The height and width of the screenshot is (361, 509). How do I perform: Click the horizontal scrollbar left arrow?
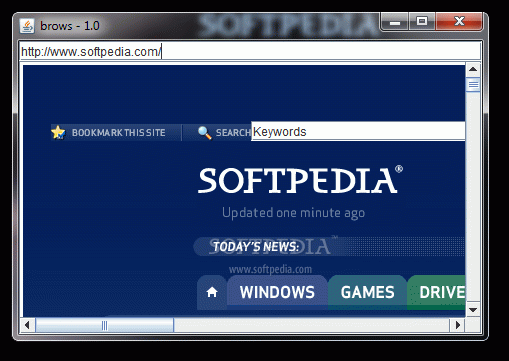(27, 325)
